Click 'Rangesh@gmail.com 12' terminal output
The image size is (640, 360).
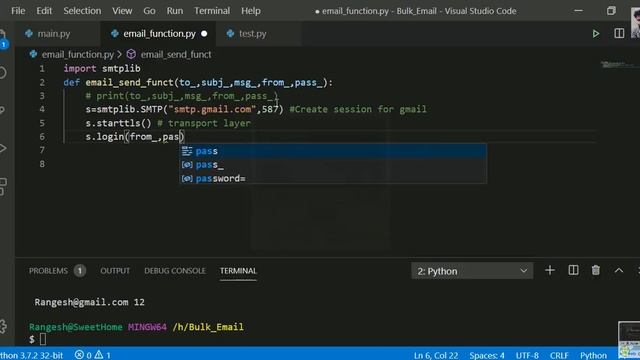tap(90, 302)
